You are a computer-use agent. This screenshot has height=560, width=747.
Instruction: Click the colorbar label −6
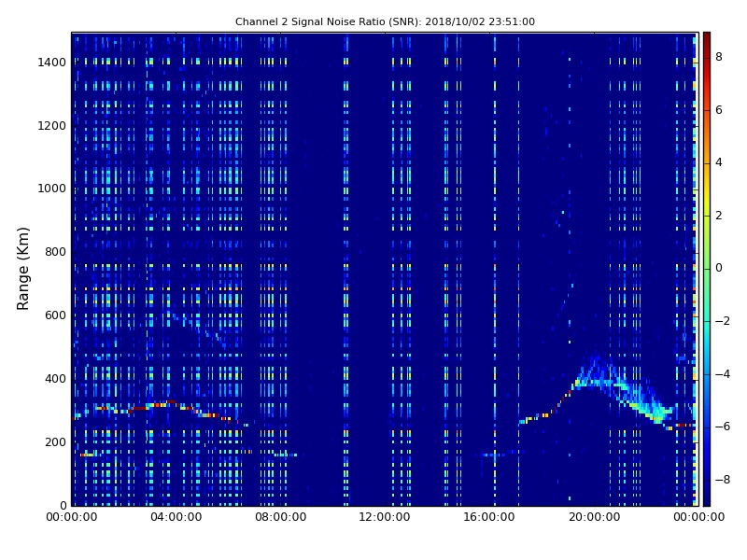point(723,427)
